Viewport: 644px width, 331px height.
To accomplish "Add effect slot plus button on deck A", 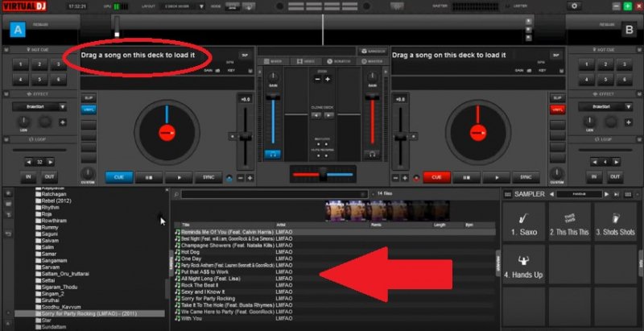I will click(x=63, y=122).
